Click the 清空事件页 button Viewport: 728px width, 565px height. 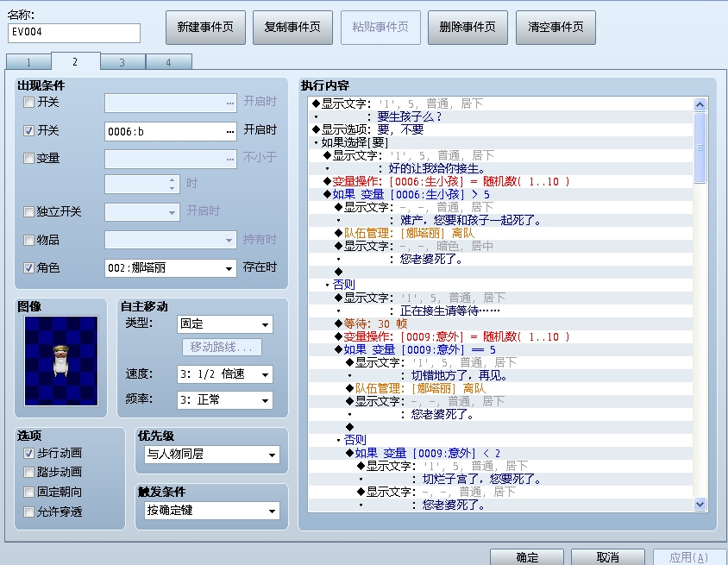(555, 28)
